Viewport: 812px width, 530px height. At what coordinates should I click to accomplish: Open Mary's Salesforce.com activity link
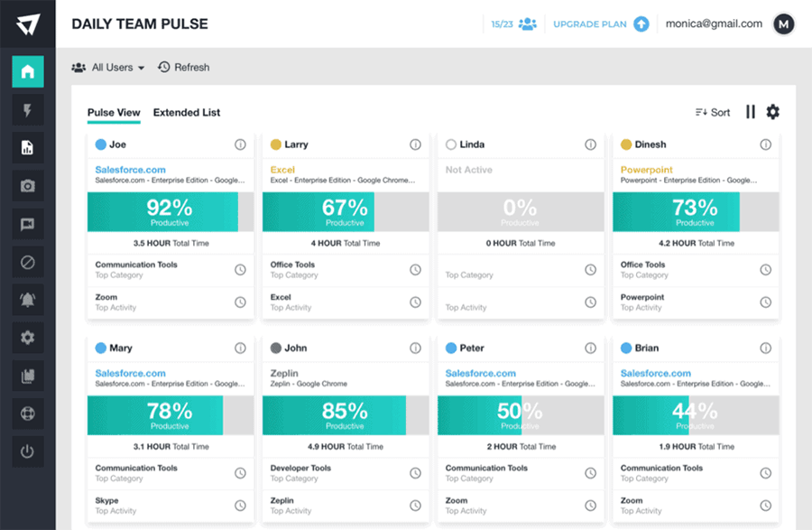coord(131,373)
